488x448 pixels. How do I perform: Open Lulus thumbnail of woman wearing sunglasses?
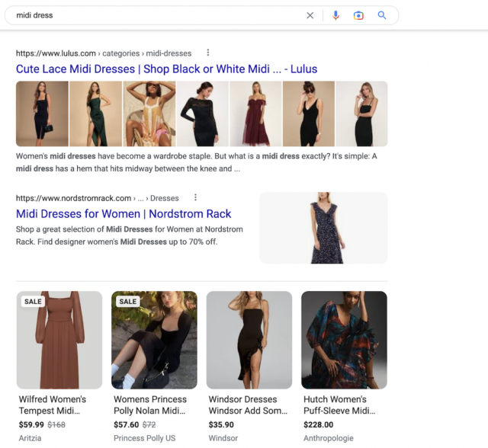(309, 114)
